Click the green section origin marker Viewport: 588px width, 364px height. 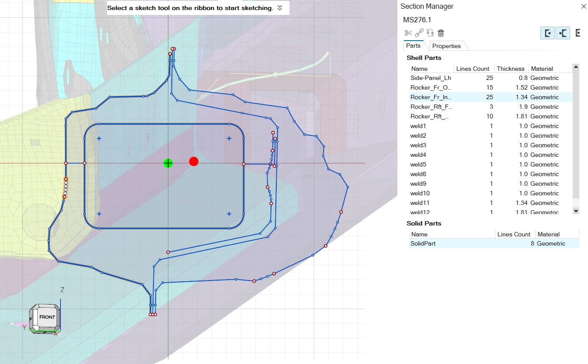coord(168,163)
